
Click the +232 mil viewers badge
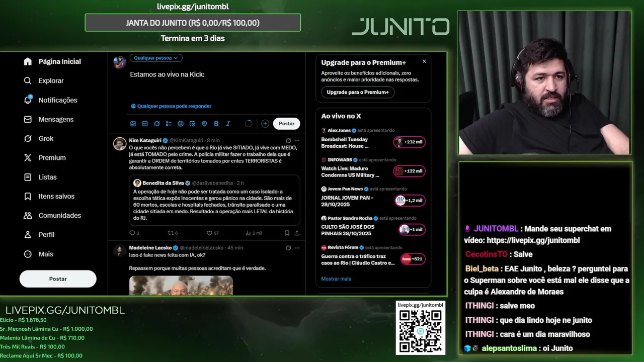pos(410,142)
